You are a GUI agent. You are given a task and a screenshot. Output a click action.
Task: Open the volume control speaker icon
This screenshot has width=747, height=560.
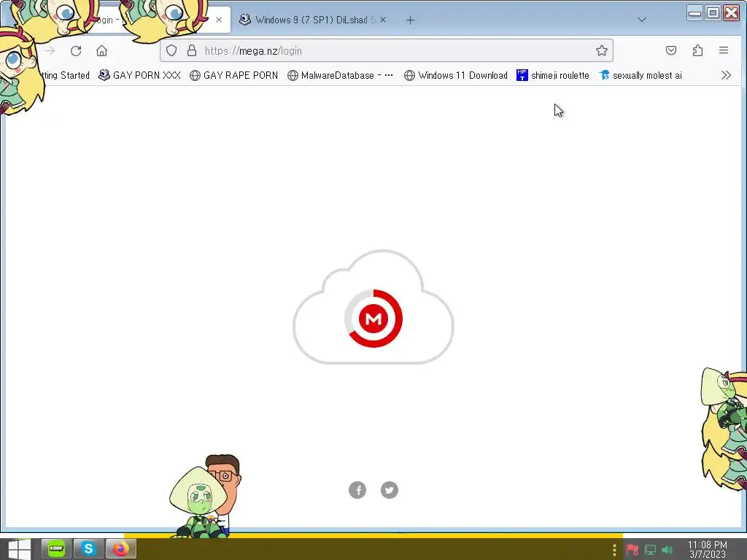[x=667, y=550]
